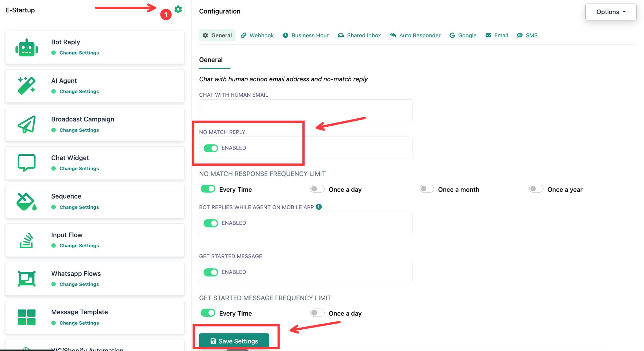This screenshot has width=644, height=351.
Task: Click the Bot Reply robot icon
Action: point(26,48)
